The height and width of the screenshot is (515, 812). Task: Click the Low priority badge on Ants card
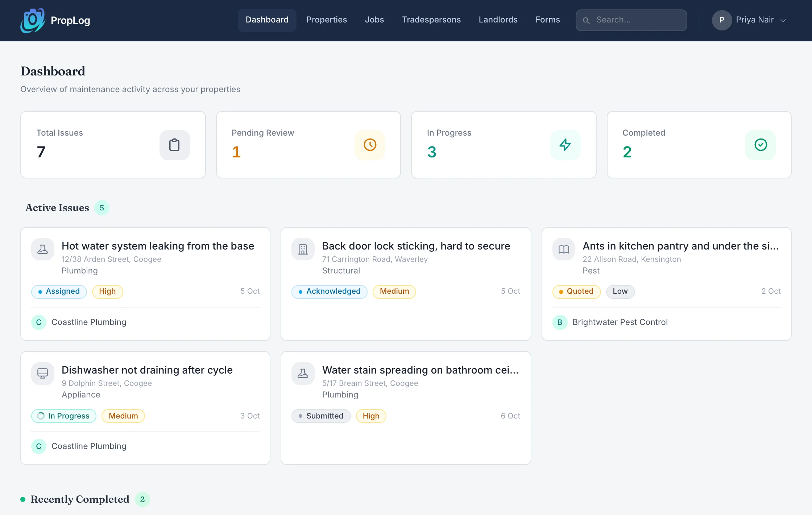point(620,292)
